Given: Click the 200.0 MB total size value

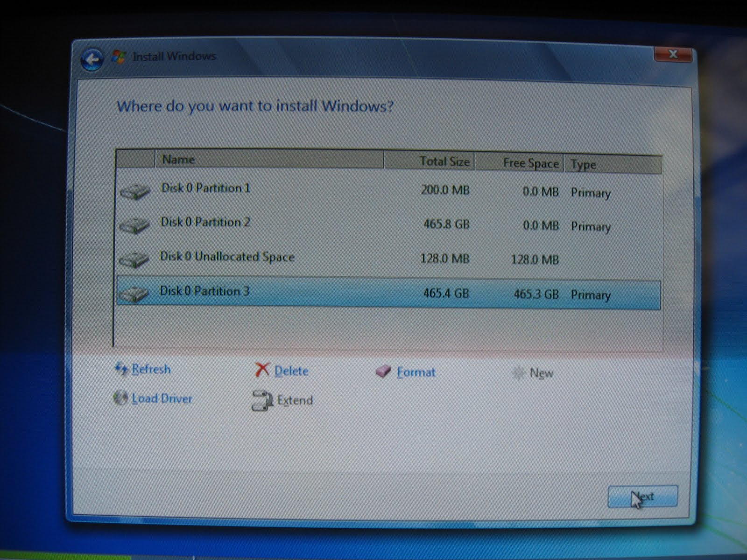Looking at the screenshot, I should [445, 190].
